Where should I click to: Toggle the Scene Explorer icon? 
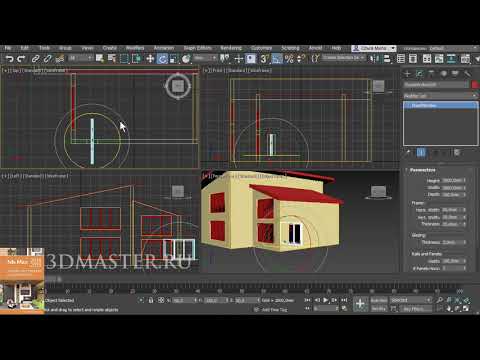(x=401, y=59)
